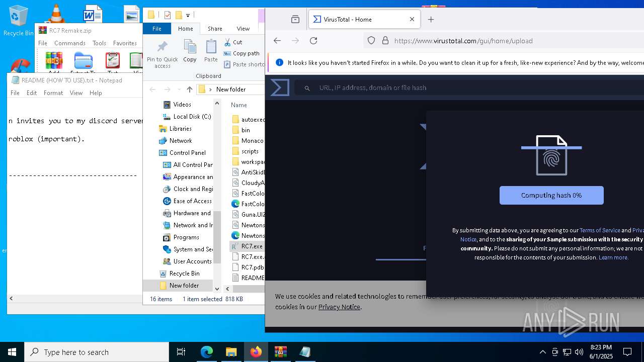Viewport: 644px width, 362px height.
Task: Open Recycle Bin on desktop
Action: [19, 20]
